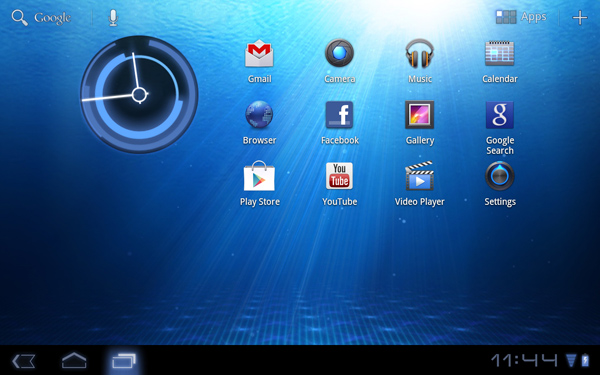The height and width of the screenshot is (375, 600).
Task: Start voice search with the microphone
Action: pyautogui.click(x=113, y=18)
